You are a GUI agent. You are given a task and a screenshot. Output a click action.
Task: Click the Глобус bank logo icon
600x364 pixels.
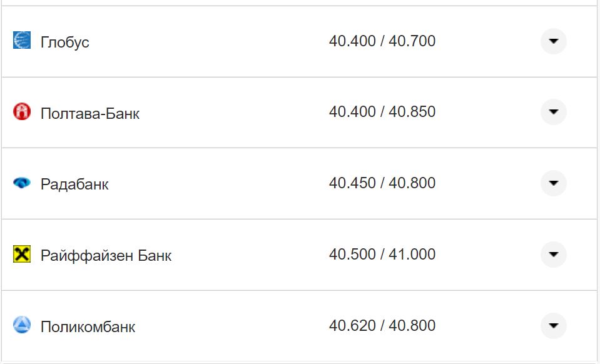[22, 41]
